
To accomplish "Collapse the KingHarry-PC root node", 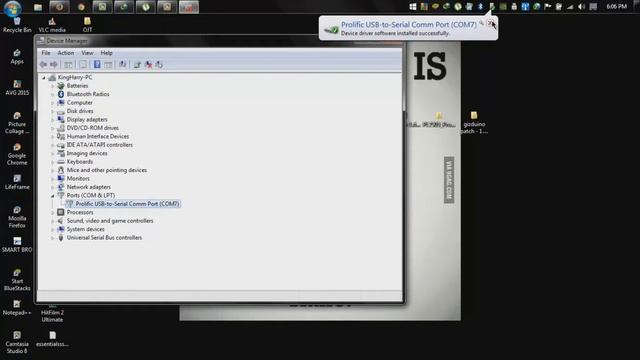I will 44,78.
